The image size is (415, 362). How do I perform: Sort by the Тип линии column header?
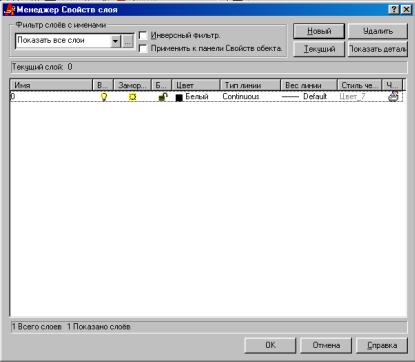click(250, 85)
